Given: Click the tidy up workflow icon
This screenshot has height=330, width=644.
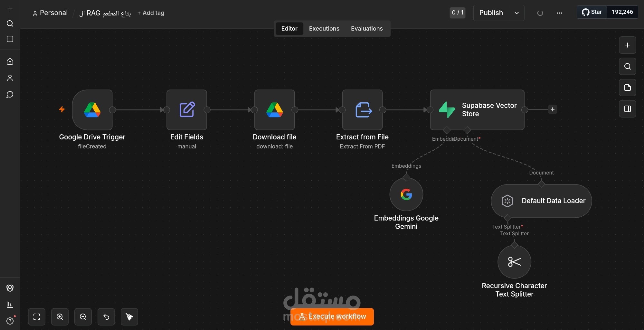Looking at the screenshot, I should coord(129,317).
